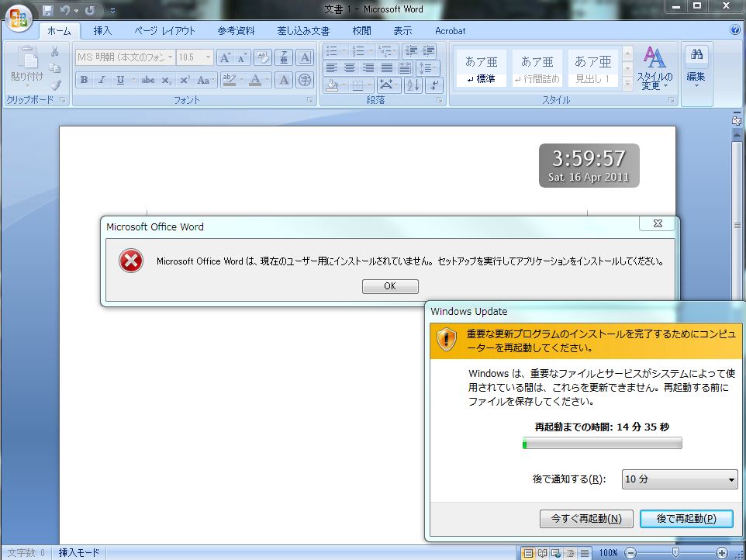Click the Phonetic Guide ruby icon
The image size is (746, 560).
pos(284,57)
